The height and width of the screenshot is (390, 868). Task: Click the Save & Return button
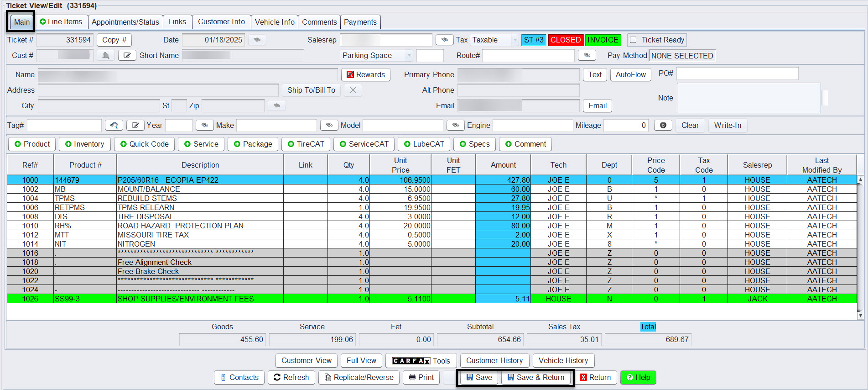(536, 378)
